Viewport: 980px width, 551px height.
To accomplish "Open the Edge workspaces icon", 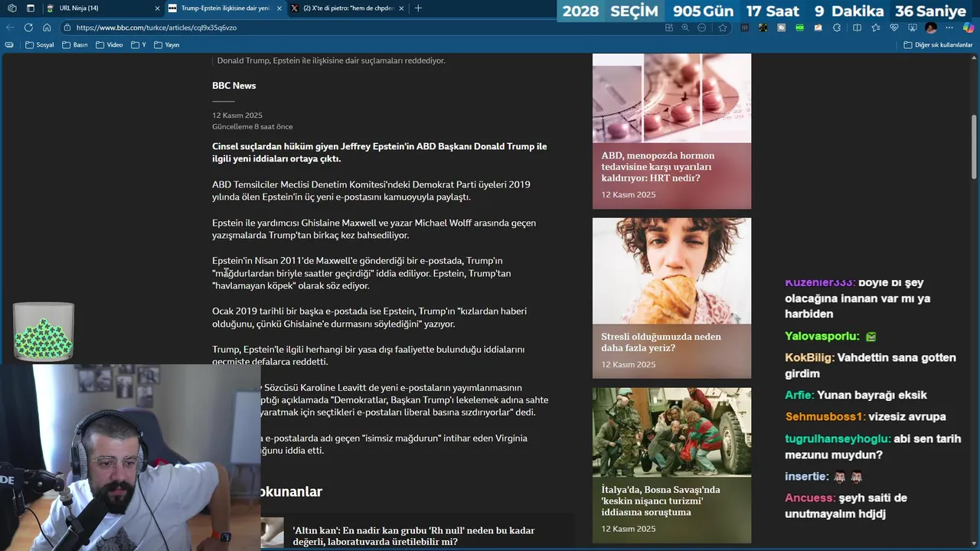I will pos(11,8).
